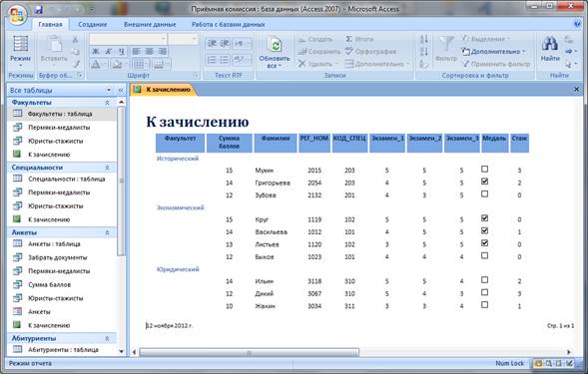Click the gridlines icon in Шрифт group

pyautogui.click(x=140, y=64)
